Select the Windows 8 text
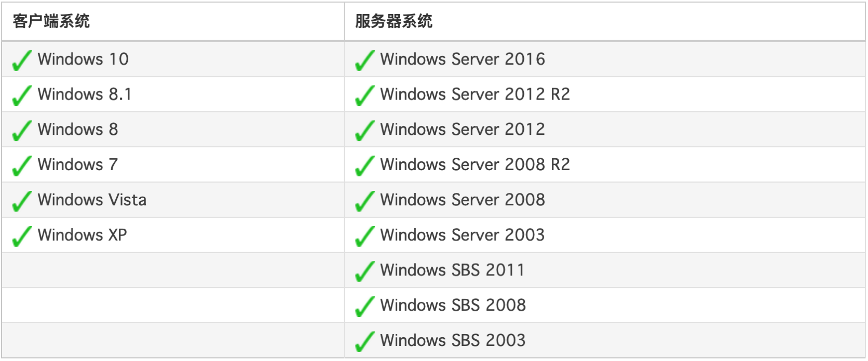868x361 pixels. pos(78,129)
